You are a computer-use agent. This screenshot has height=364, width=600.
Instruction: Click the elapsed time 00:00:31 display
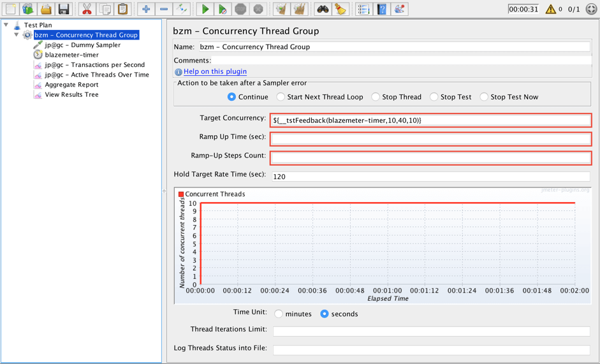[x=523, y=9]
